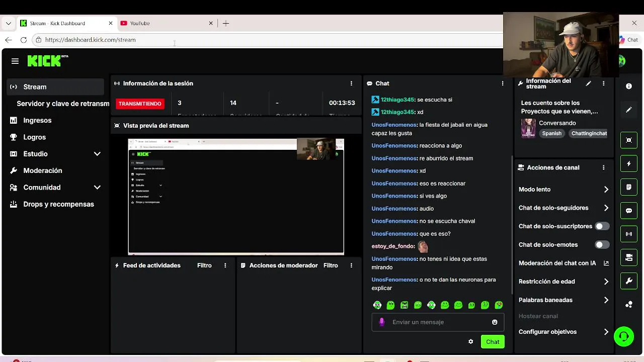The width and height of the screenshot is (644, 362).
Task: Open Filtro in Feed de actividades
Action: pyautogui.click(x=204, y=265)
